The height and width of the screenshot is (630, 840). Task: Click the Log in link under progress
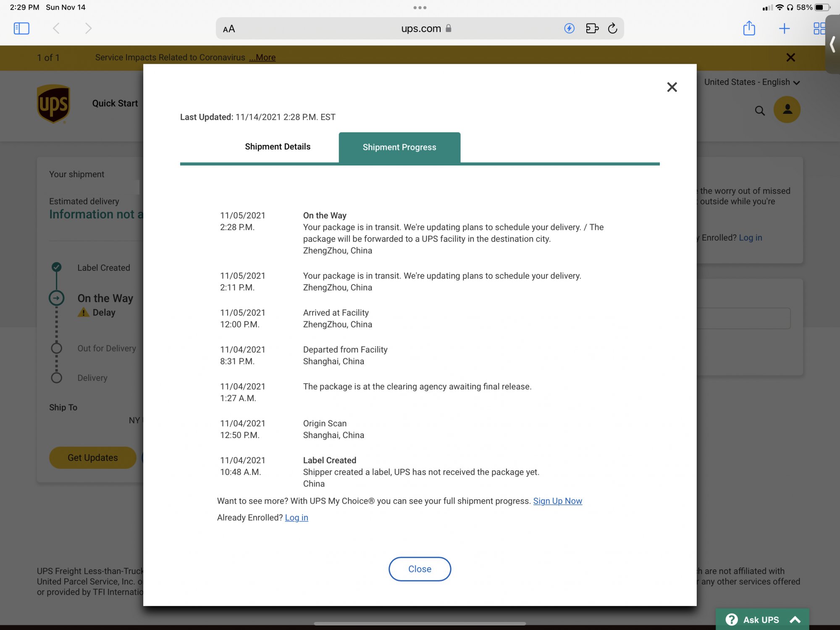tap(297, 517)
